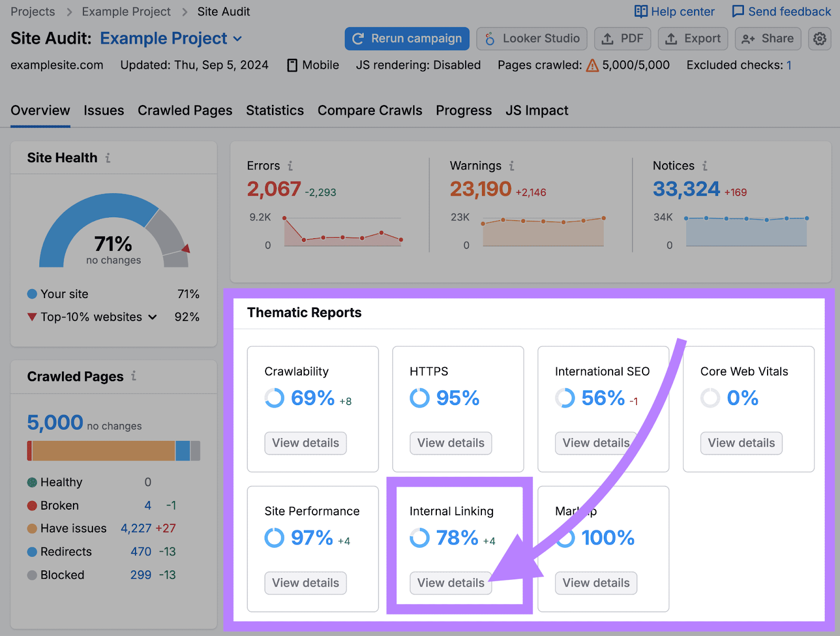View details for Site Performance report
This screenshot has width=840, height=636.
coord(306,583)
